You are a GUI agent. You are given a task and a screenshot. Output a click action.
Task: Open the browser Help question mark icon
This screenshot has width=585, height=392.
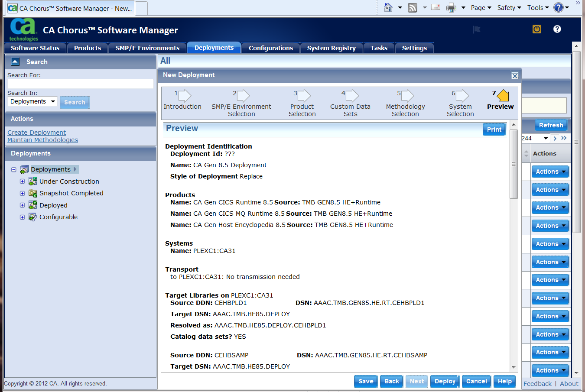click(x=559, y=7)
